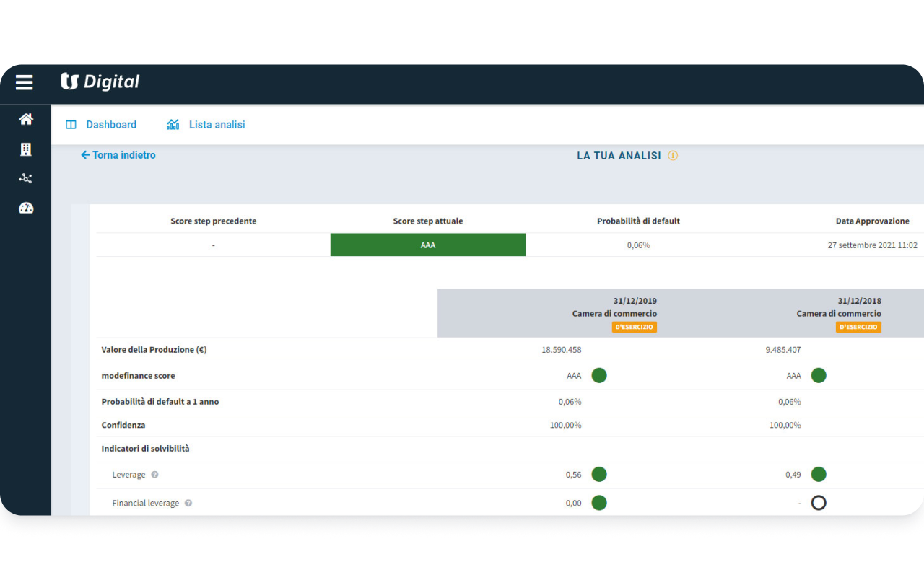Click help icon next to Financial leverage
The height and width of the screenshot is (580, 924).
[x=188, y=504]
